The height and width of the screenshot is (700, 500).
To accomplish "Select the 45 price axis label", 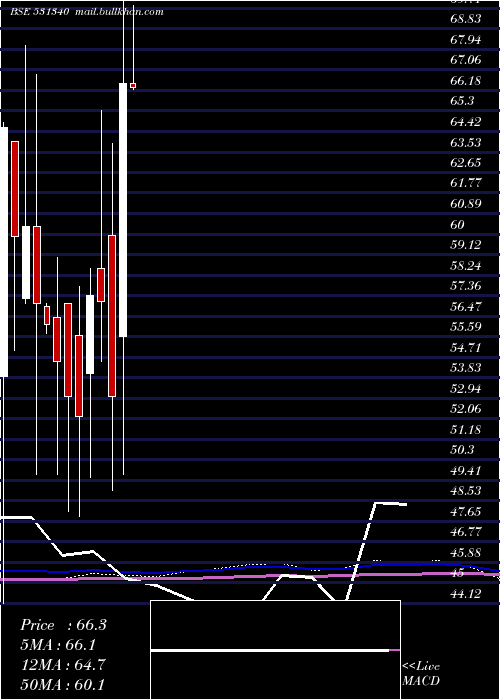I will click(458, 573).
